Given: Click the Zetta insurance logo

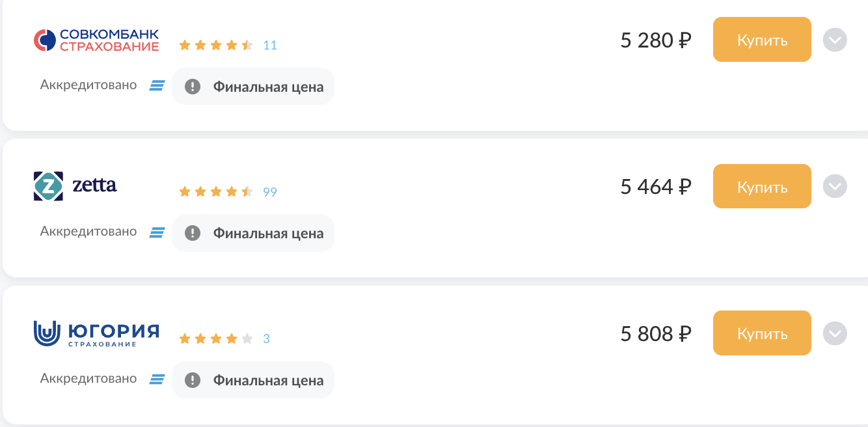Looking at the screenshot, I should 75,186.
